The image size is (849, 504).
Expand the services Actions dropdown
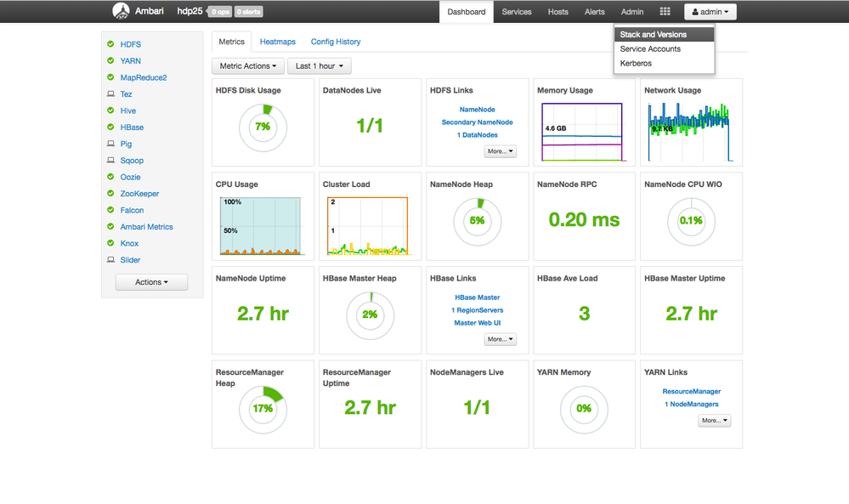(151, 282)
